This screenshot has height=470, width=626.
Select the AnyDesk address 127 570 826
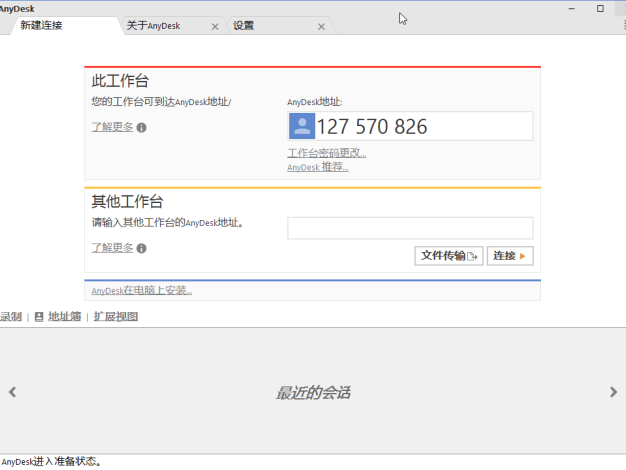(372, 127)
